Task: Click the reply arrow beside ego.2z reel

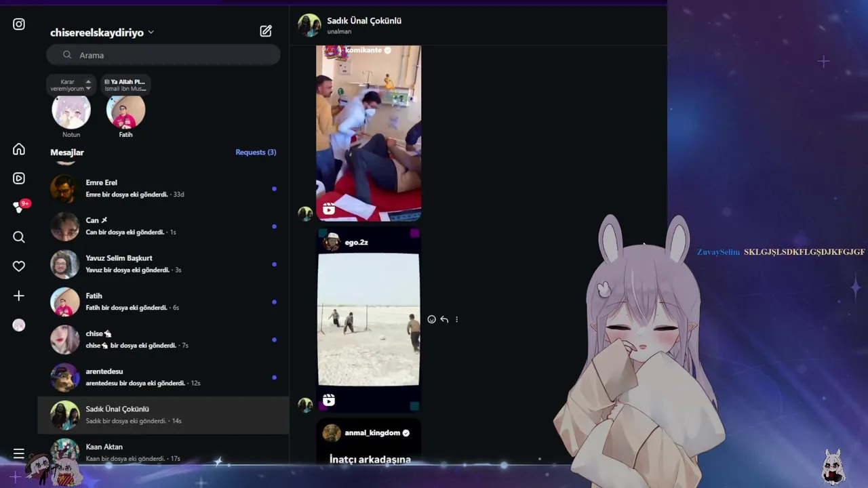Action: pyautogui.click(x=444, y=319)
